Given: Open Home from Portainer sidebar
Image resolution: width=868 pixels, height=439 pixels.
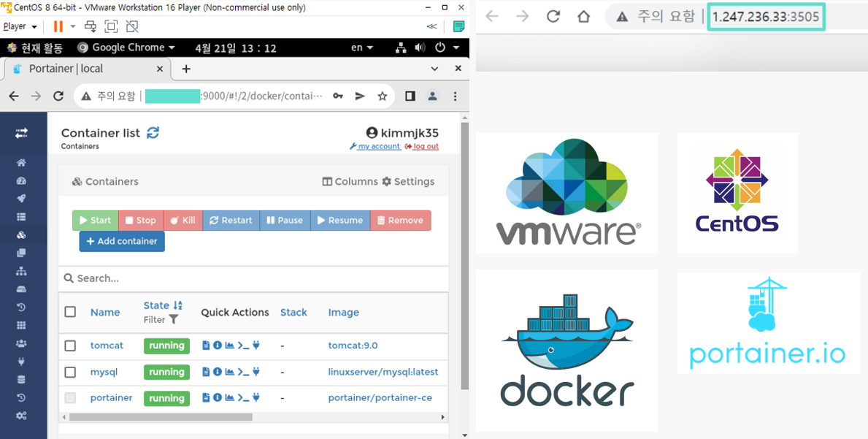Looking at the screenshot, I should (21, 163).
